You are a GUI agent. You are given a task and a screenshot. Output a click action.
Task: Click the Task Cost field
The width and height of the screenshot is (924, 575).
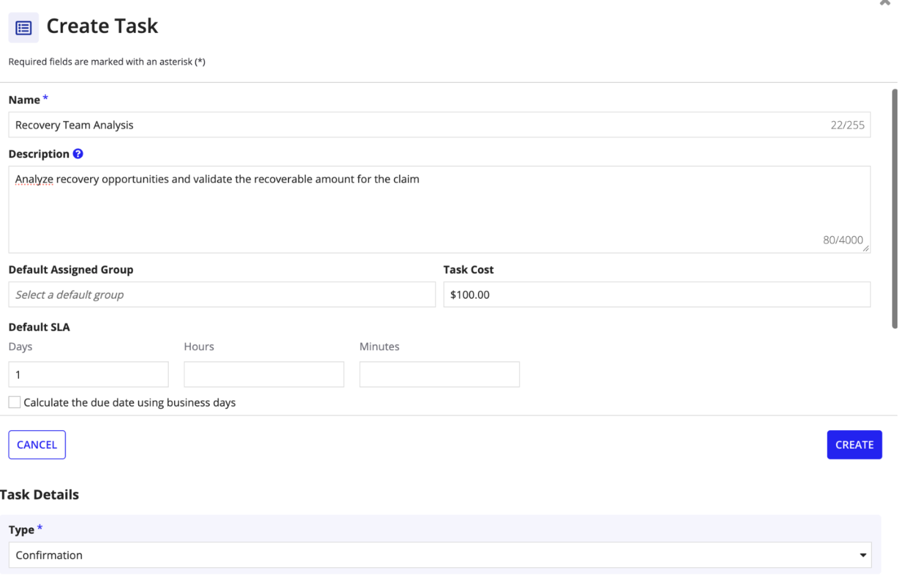coord(657,295)
